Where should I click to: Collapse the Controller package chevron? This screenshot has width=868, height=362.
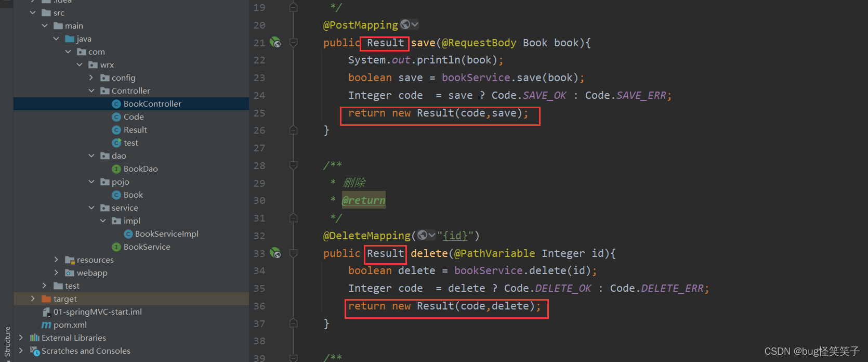pyautogui.click(x=91, y=90)
